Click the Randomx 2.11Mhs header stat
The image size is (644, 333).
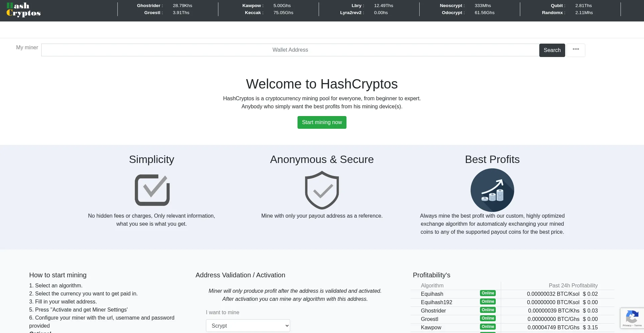(x=567, y=13)
